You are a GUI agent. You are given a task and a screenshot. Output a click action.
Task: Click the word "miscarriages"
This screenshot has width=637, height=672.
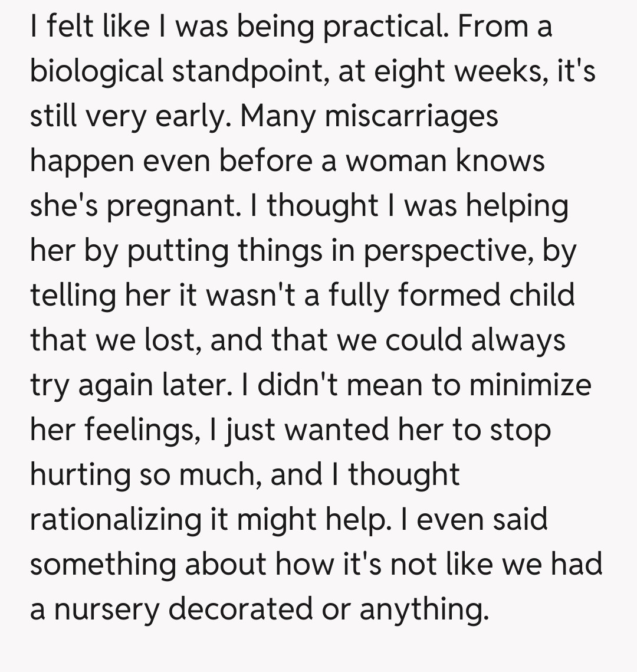[x=411, y=116]
